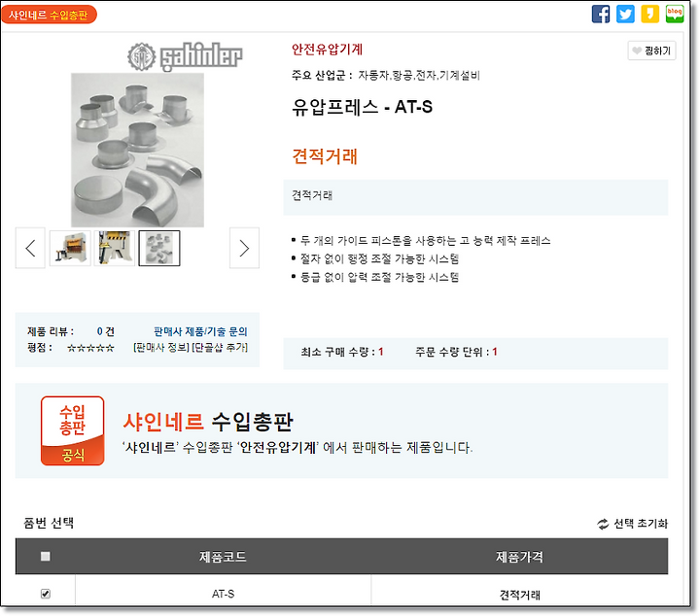
Task: Click the 선택 초기화 reset icon
Action: (x=603, y=524)
